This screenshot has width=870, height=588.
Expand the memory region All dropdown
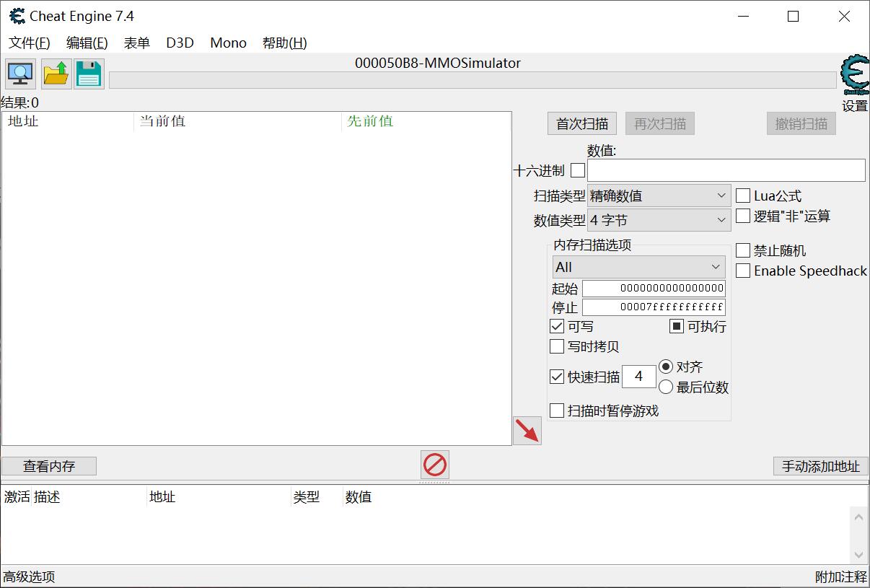click(639, 267)
